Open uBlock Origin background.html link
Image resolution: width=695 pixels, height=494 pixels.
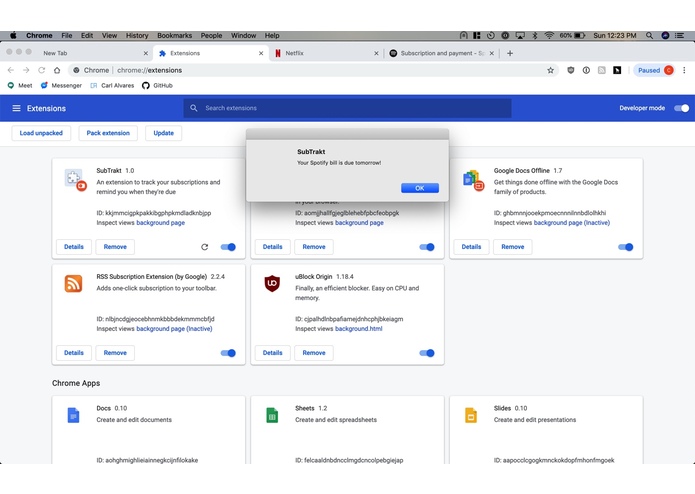pyautogui.click(x=359, y=328)
